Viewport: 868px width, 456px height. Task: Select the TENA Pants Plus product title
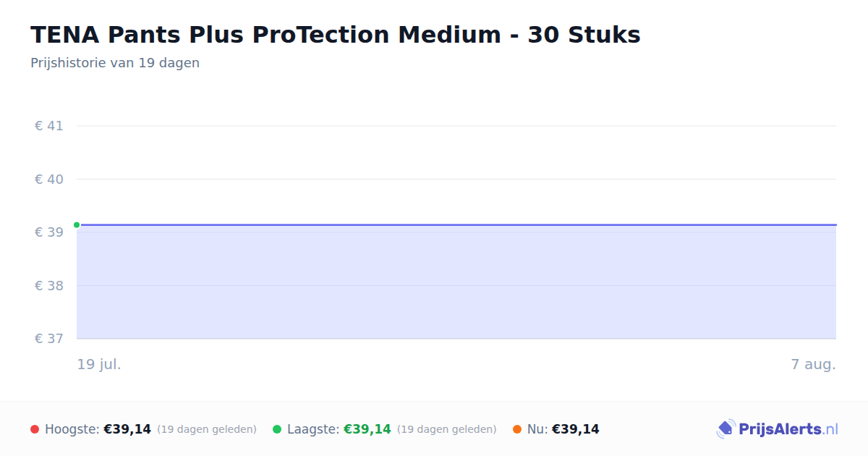point(335,35)
